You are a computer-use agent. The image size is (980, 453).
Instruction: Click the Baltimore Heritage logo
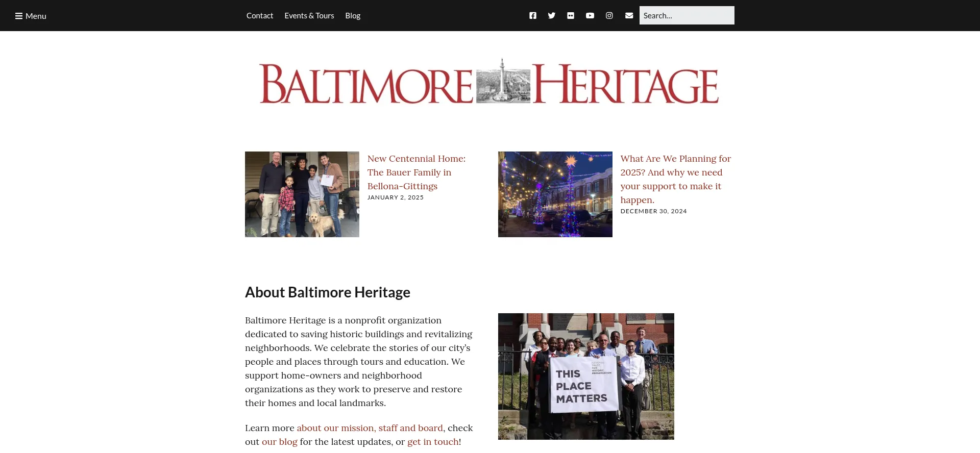point(489,82)
